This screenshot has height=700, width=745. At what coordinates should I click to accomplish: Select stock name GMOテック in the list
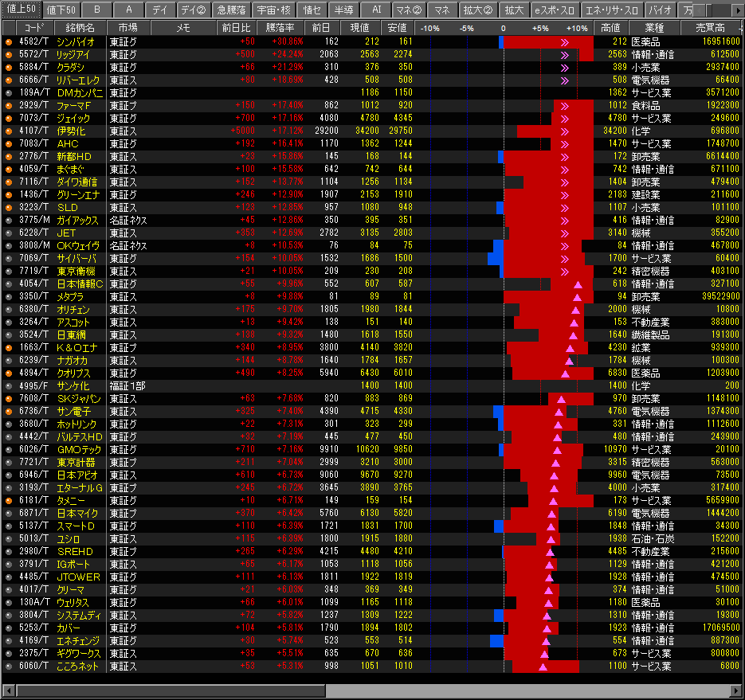[79, 450]
